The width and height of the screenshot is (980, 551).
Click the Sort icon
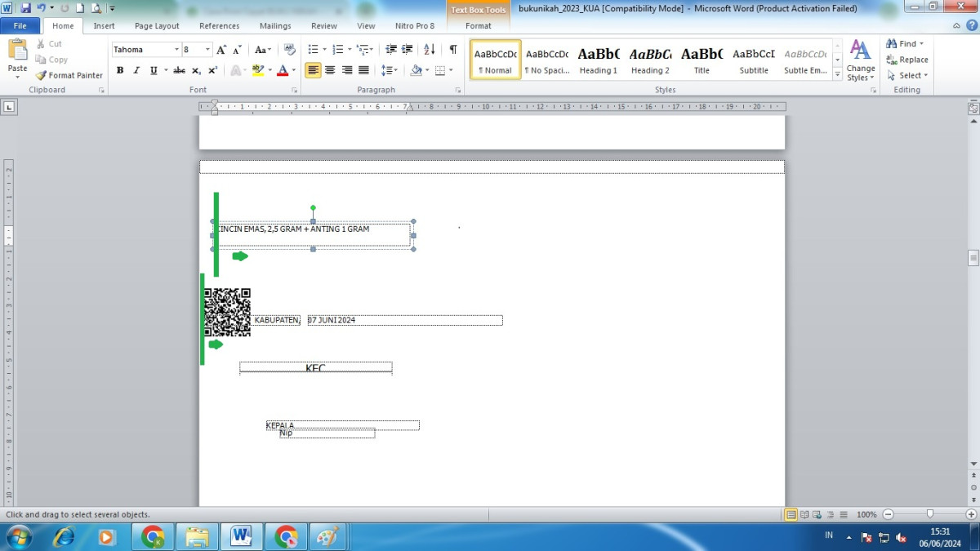tap(430, 50)
